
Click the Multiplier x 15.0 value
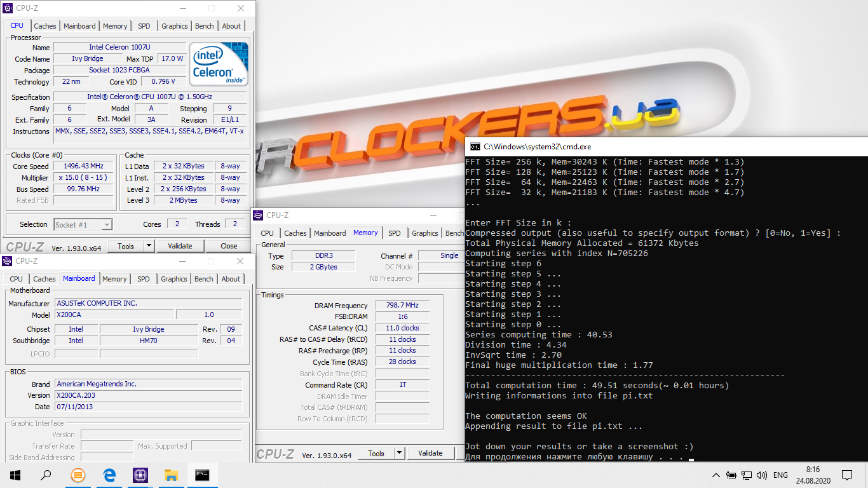pyautogui.click(x=83, y=178)
